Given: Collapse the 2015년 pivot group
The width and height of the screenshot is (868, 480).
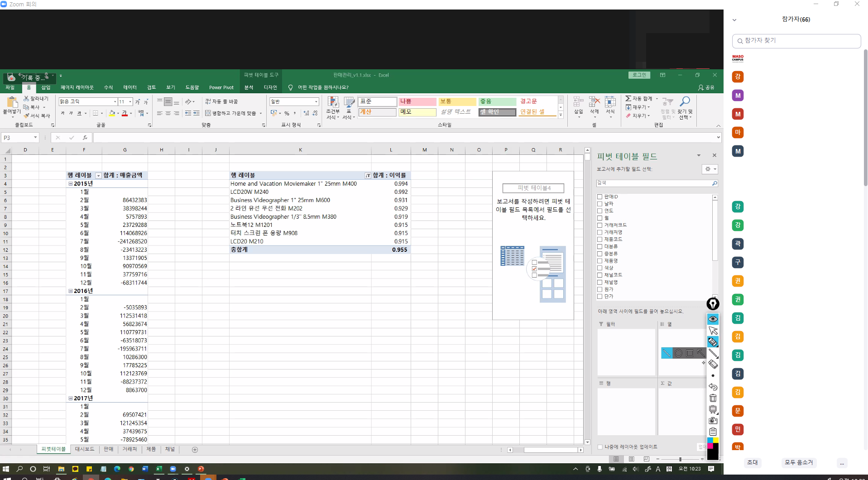Looking at the screenshot, I should [x=71, y=184].
